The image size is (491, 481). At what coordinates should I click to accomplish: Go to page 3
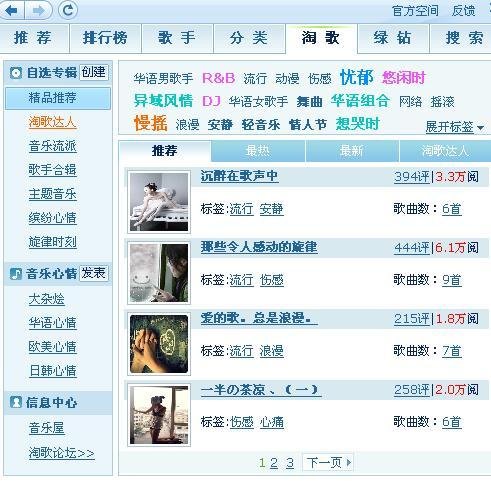pos(290,463)
